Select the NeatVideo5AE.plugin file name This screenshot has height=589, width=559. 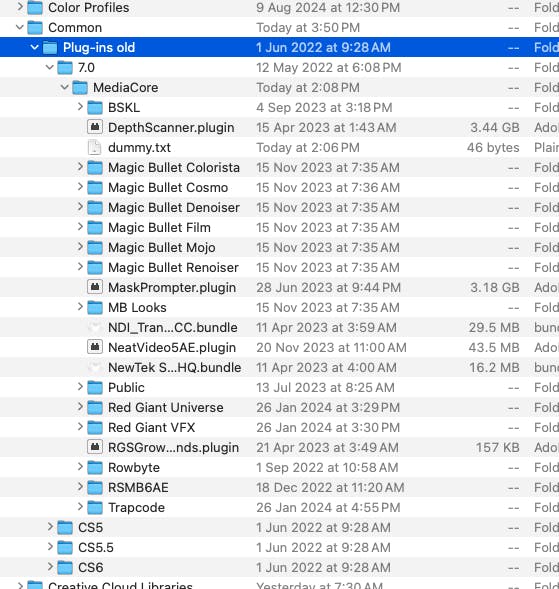[172, 348]
